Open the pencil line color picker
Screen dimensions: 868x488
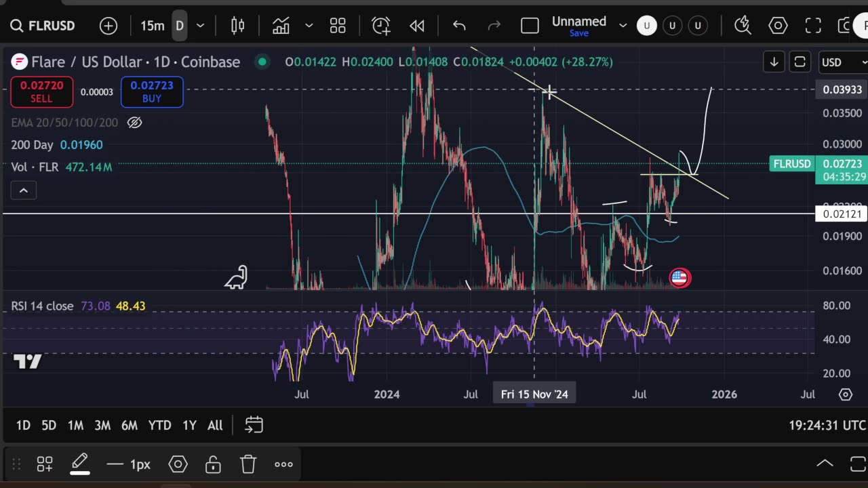point(80,464)
